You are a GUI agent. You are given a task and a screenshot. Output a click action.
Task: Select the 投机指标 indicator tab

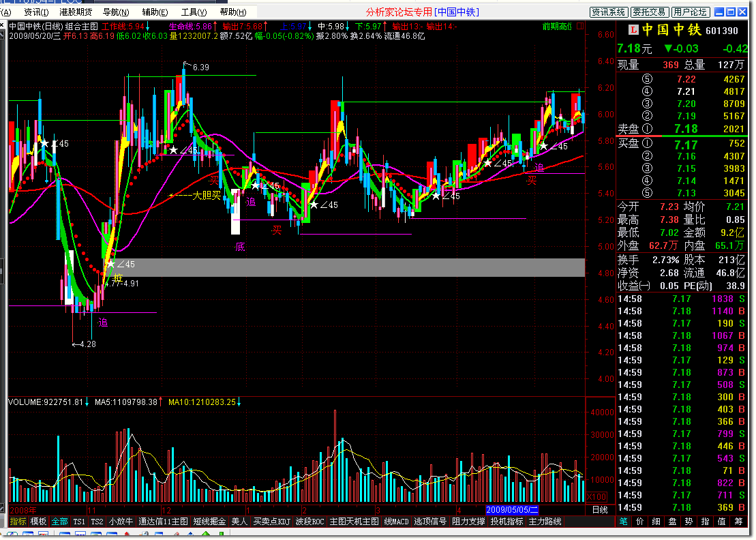pyautogui.click(x=506, y=522)
